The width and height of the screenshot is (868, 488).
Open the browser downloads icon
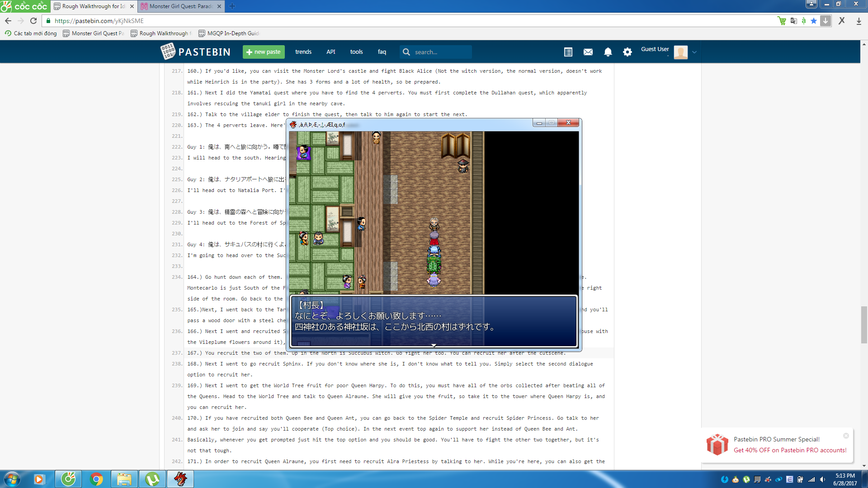coord(859,21)
